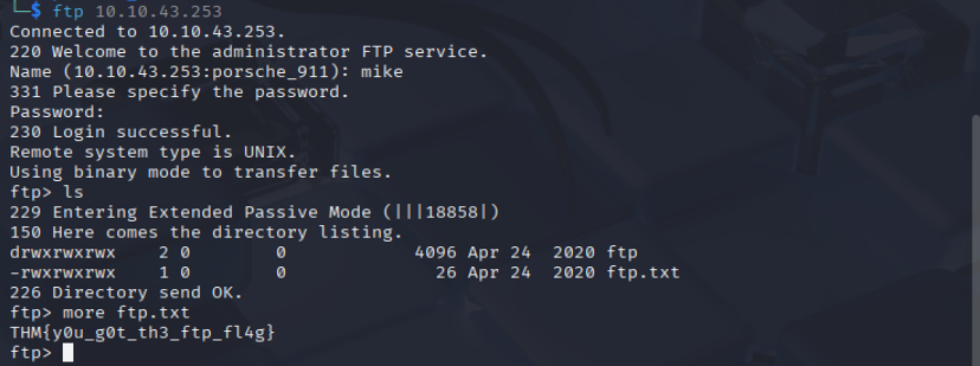Click the 4096 size value in the listing
Viewport: 980px width, 366px height.
tap(435, 252)
